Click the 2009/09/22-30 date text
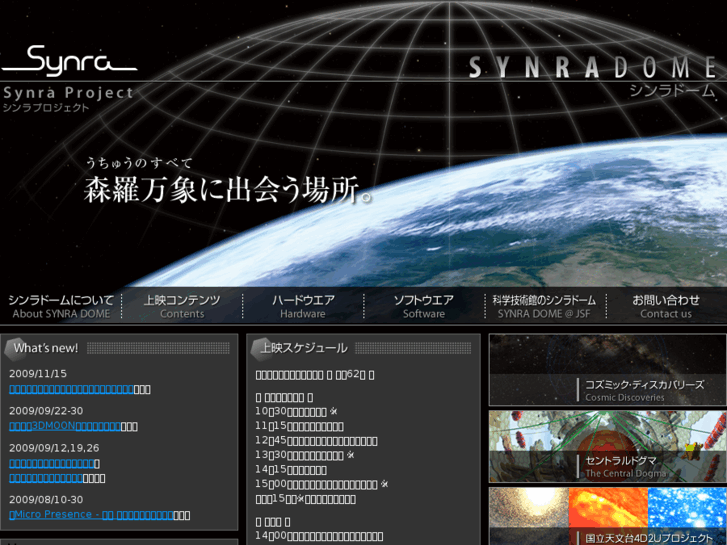This screenshot has height=545, width=727. pos(46,411)
